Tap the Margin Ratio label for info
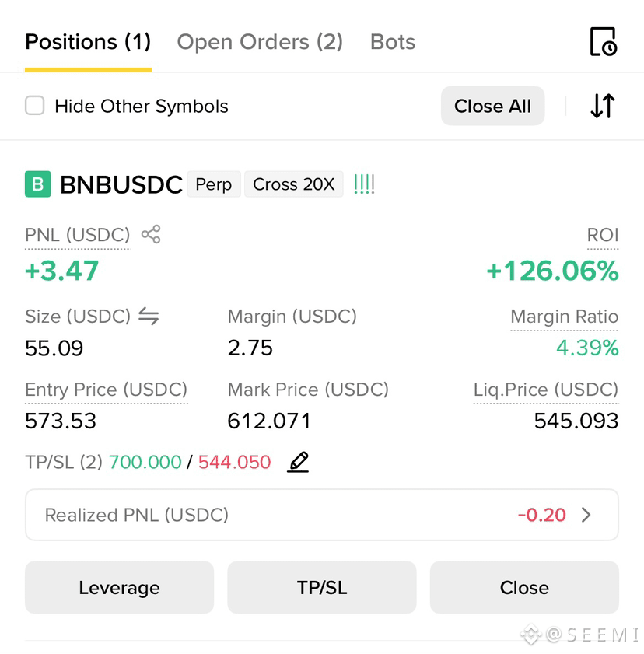This screenshot has width=644, height=654. 565,317
